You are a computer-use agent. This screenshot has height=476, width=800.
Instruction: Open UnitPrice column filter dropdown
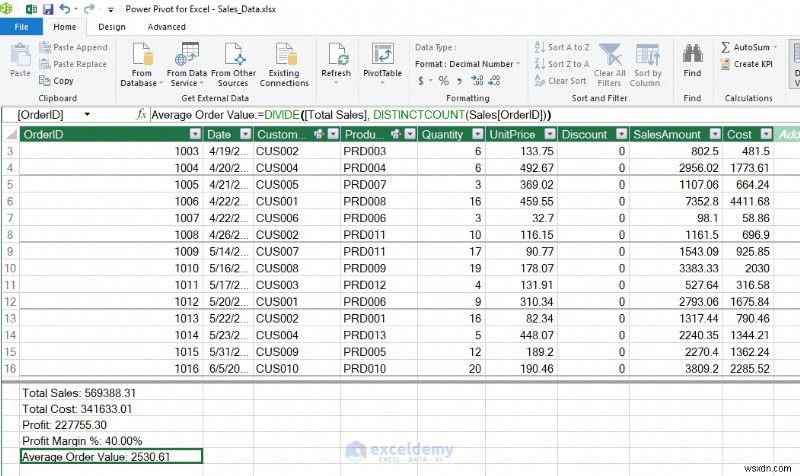549,134
